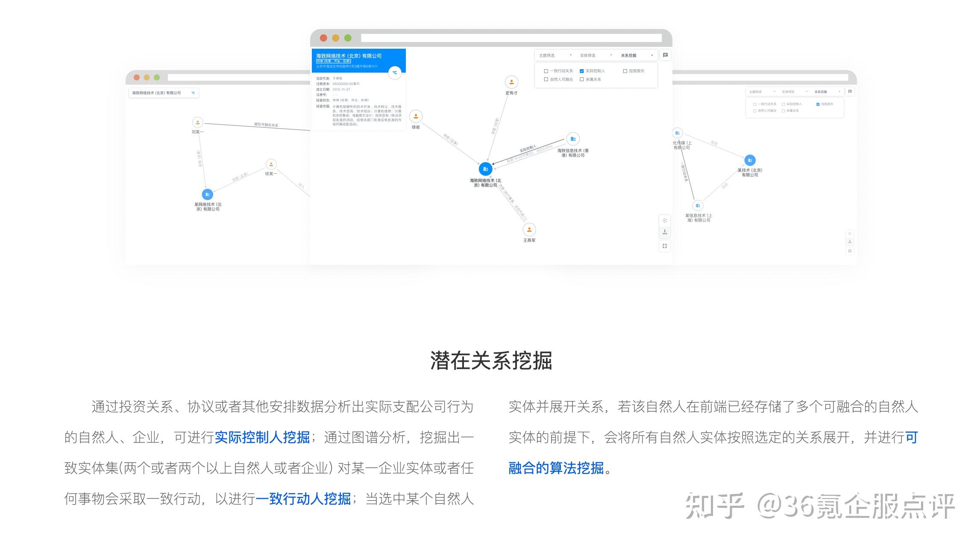Click the central 海致网络技术 company node
Screen dimensions: 980x545
click(485, 169)
